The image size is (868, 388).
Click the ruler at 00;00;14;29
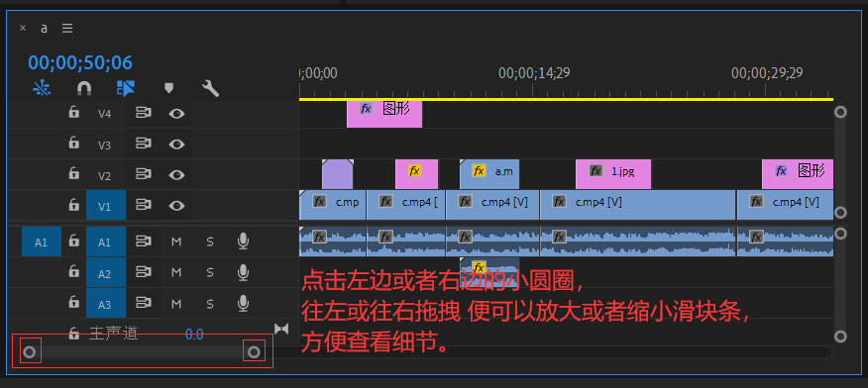tap(534, 73)
